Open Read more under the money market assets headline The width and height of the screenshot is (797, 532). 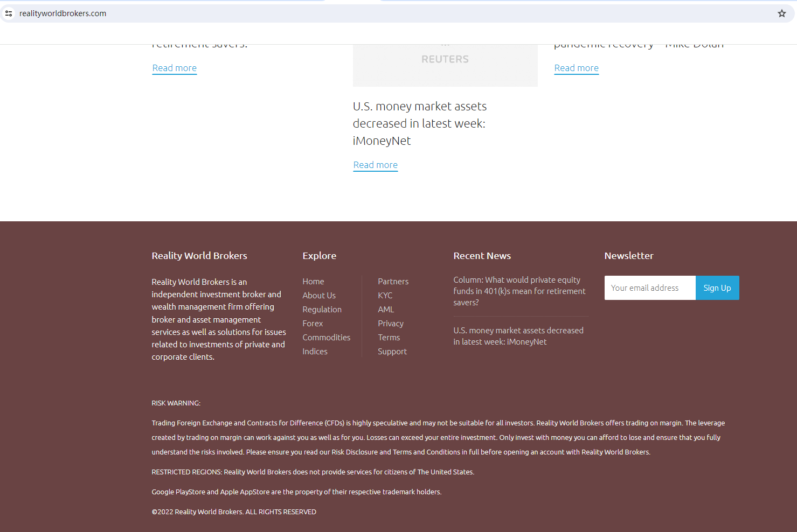pos(376,165)
